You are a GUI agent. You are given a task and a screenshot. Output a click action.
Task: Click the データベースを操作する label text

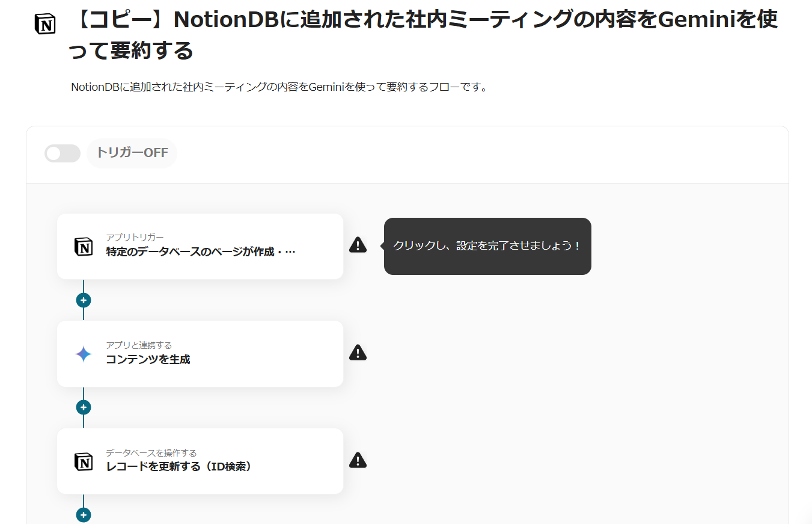coord(151,453)
